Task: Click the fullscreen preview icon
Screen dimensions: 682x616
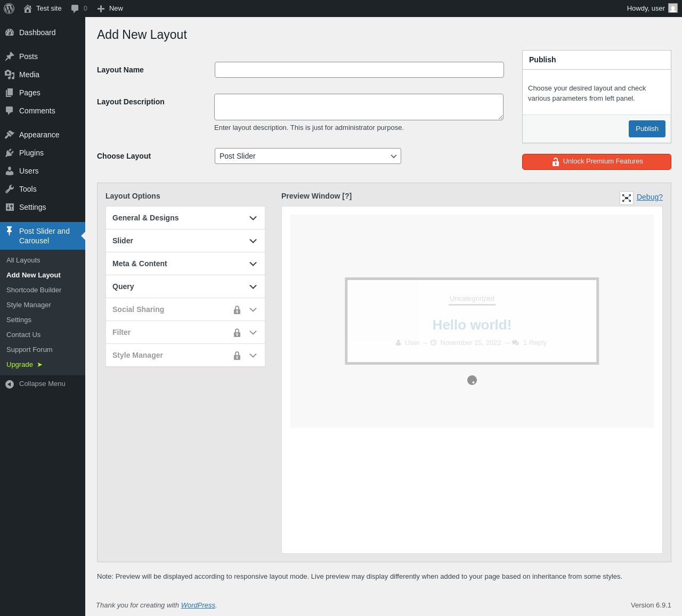Action: click(x=627, y=198)
